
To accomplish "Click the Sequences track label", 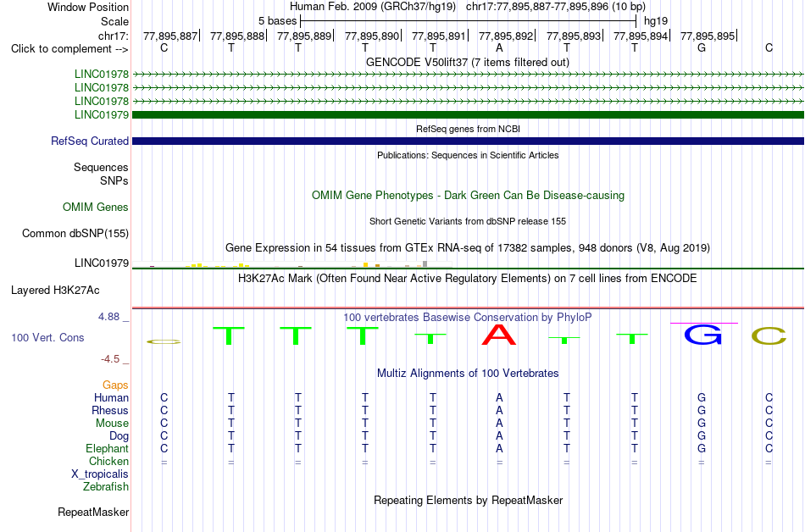I will (x=101, y=167).
